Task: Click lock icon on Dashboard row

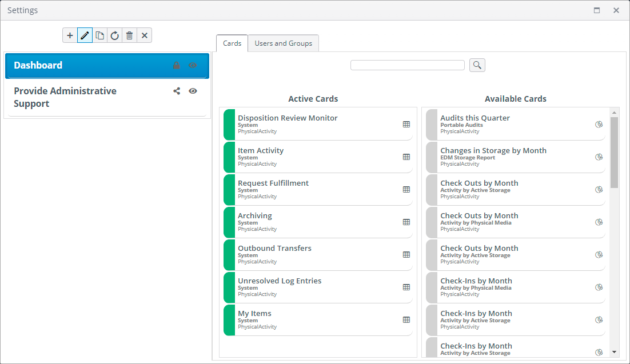Action: (177, 66)
